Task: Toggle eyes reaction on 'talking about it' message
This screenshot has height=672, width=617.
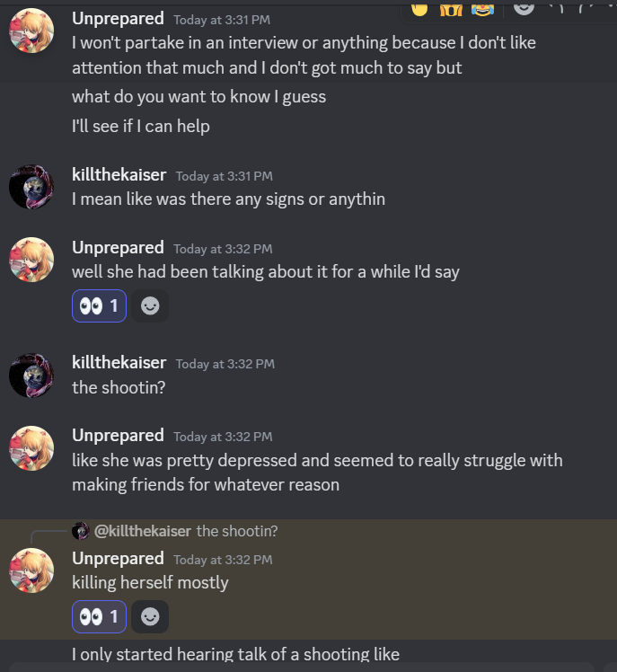Action: point(99,306)
